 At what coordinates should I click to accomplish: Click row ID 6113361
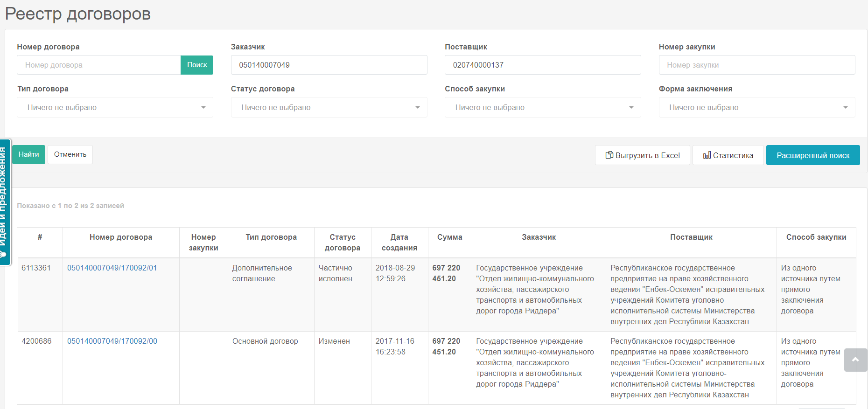(36, 268)
